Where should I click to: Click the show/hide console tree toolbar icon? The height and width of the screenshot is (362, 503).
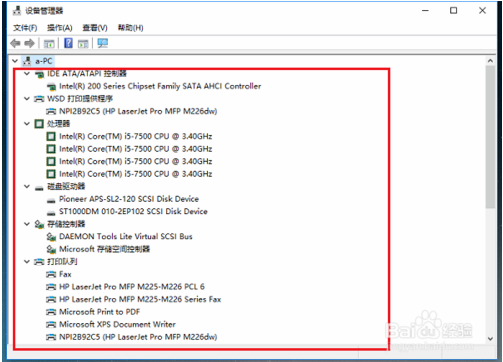click(49, 43)
